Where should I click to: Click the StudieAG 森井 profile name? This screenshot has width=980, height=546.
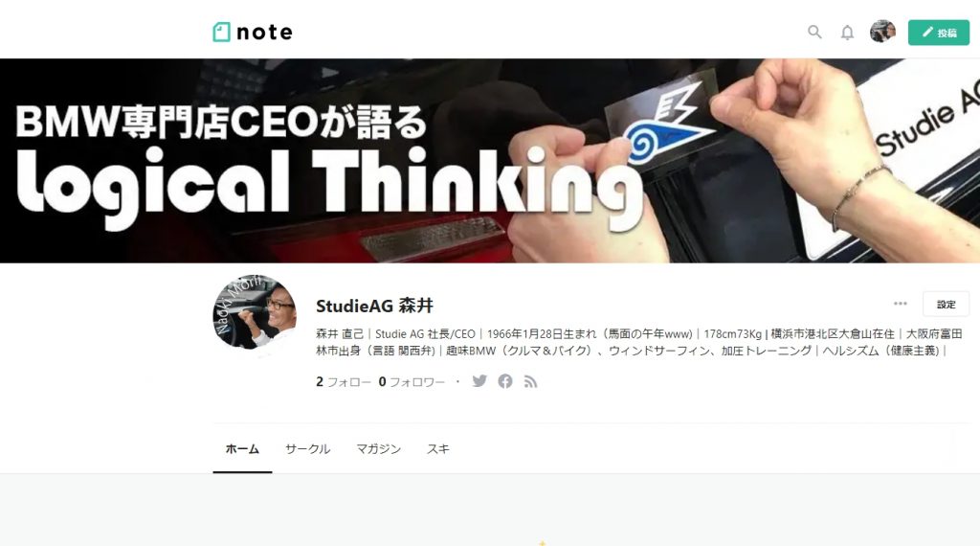pyautogui.click(x=374, y=306)
